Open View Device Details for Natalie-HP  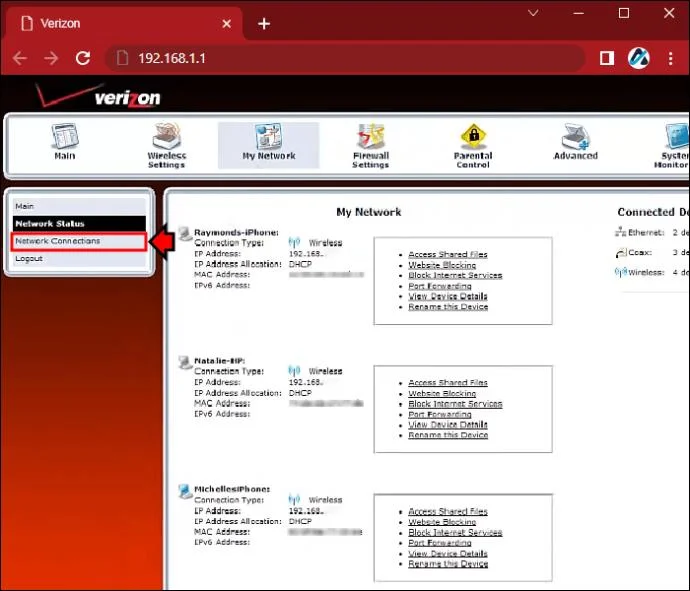click(x=448, y=424)
